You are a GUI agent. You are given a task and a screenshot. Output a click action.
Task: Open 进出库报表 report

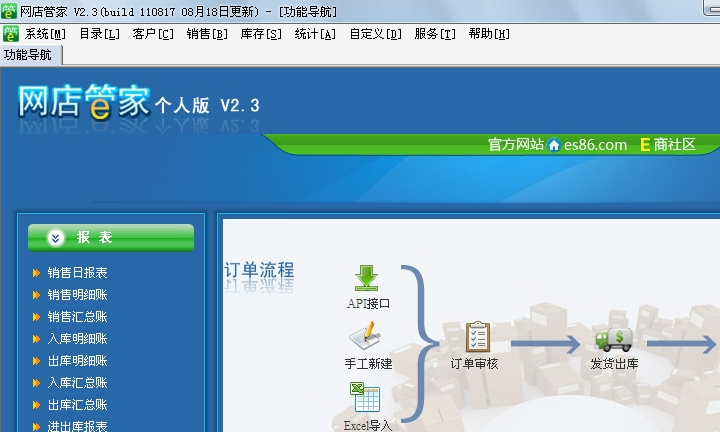pyautogui.click(x=77, y=426)
